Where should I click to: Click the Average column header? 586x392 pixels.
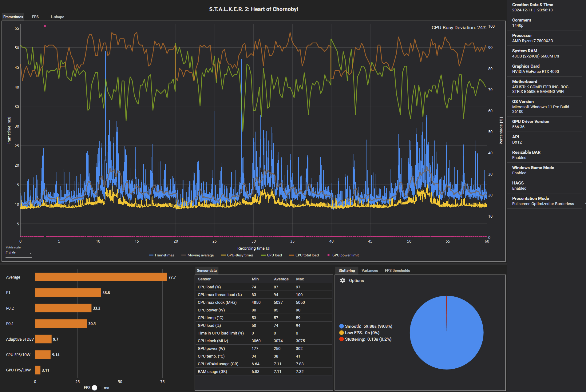(281, 279)
